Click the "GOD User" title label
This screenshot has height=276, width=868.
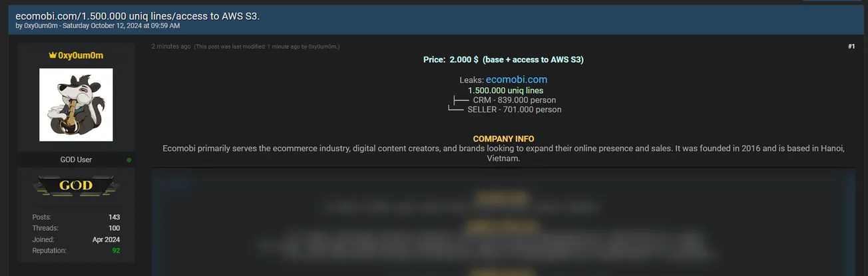click(x=76, y=160)
